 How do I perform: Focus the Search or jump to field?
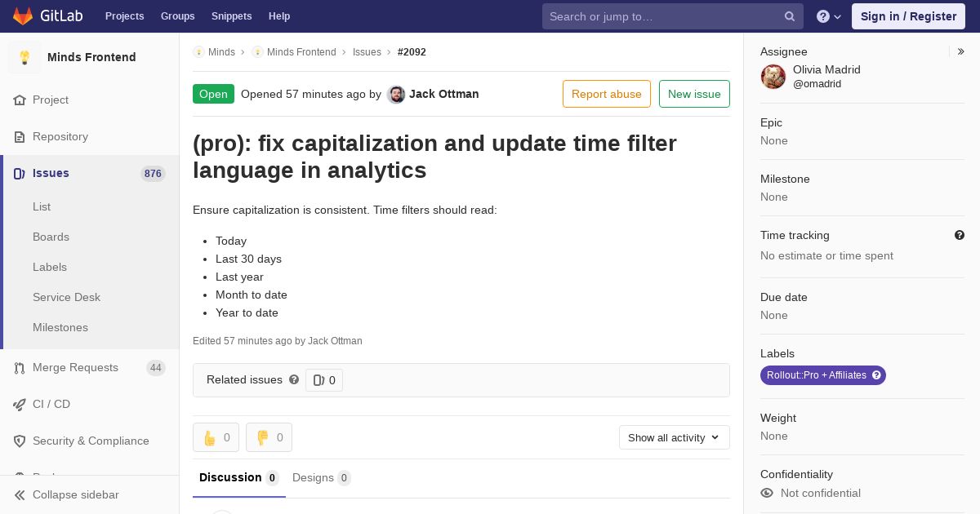pyautogui.click(x=663, y=16)
